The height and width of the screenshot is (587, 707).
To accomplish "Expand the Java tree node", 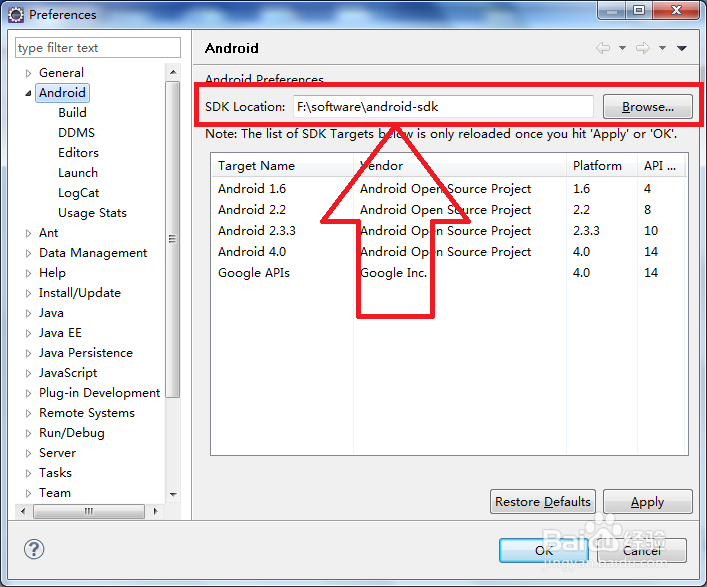I will pos(28,313).
